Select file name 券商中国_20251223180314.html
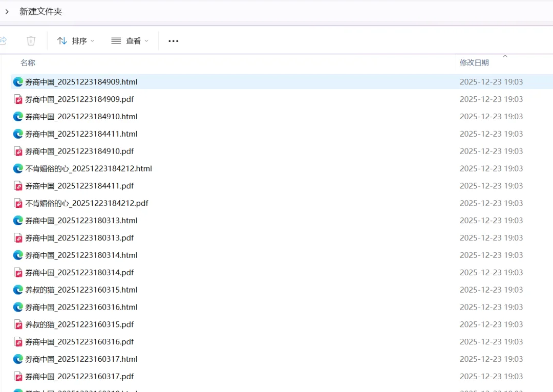The width and height of the screenshot is (553, 392). point(81,255)
